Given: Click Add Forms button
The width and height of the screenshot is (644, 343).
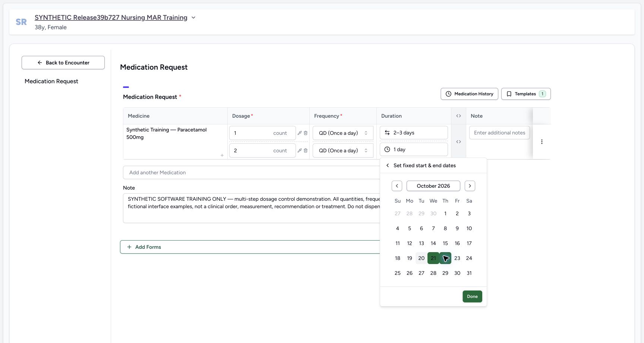Looking at the screenshot, I should pyautogui.click(x=250, y=247).
